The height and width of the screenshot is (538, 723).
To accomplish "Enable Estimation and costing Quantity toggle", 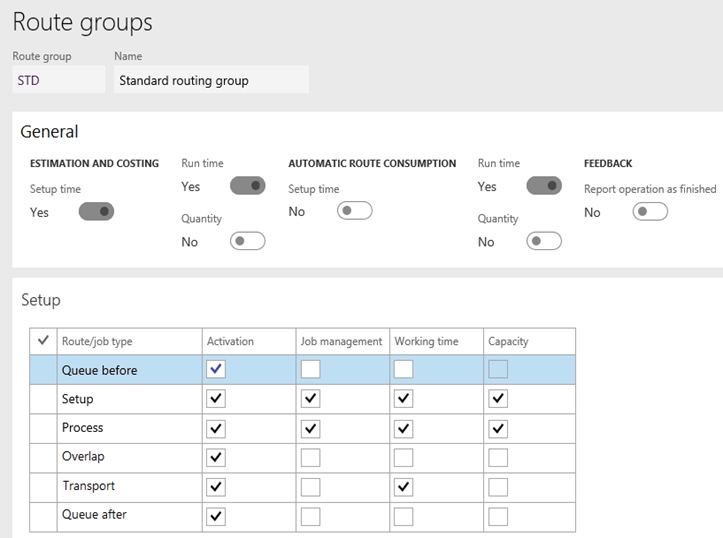I will 248,241.
